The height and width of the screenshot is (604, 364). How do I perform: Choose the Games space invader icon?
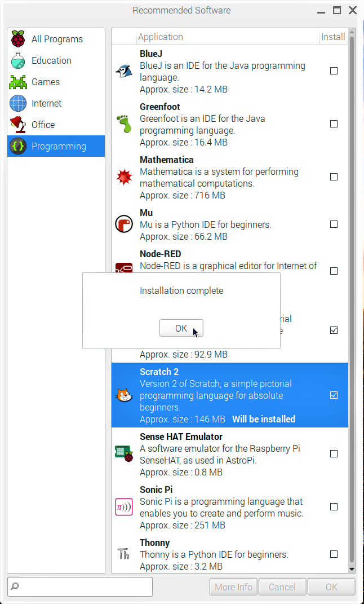pyautogui.click(x=18, y=82)
